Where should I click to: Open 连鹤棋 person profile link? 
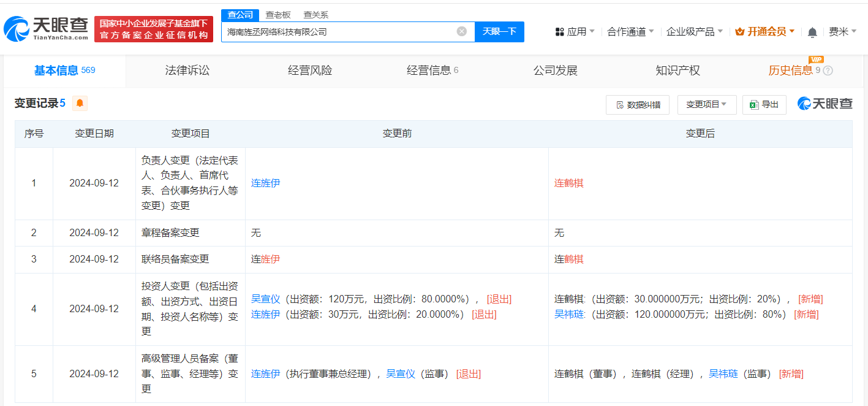coord(568,183)
